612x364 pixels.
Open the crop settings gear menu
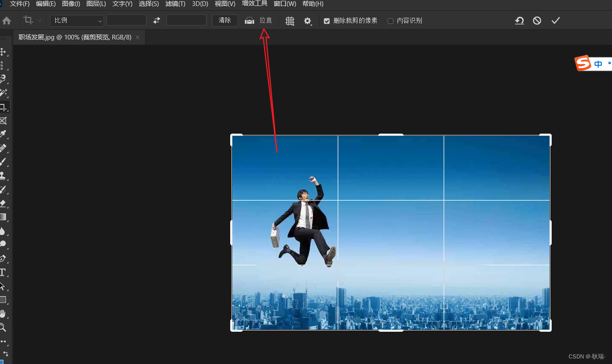tap(308, 21)
